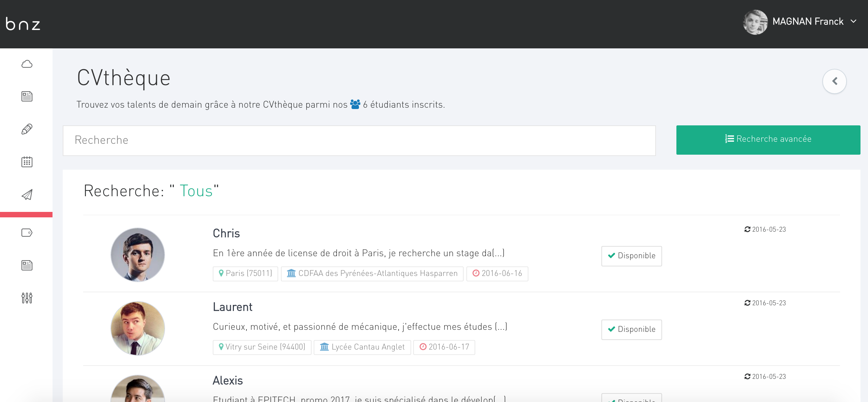The height and width of the screenshot is (402, 868).
Task: Toggle Chris's Disponible status button
Action: [631, 256]
